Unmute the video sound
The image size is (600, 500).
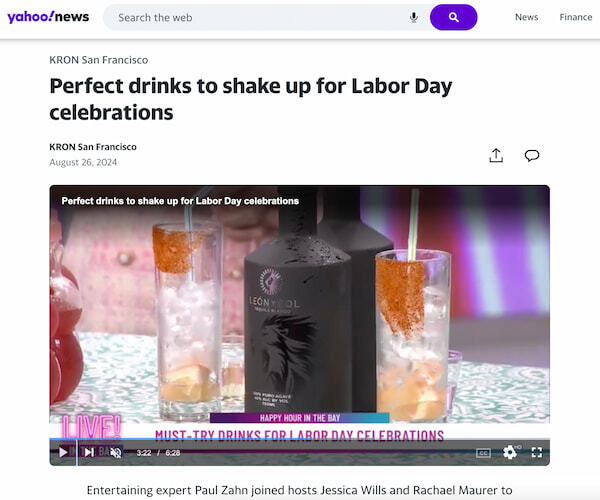coord(115,452)
